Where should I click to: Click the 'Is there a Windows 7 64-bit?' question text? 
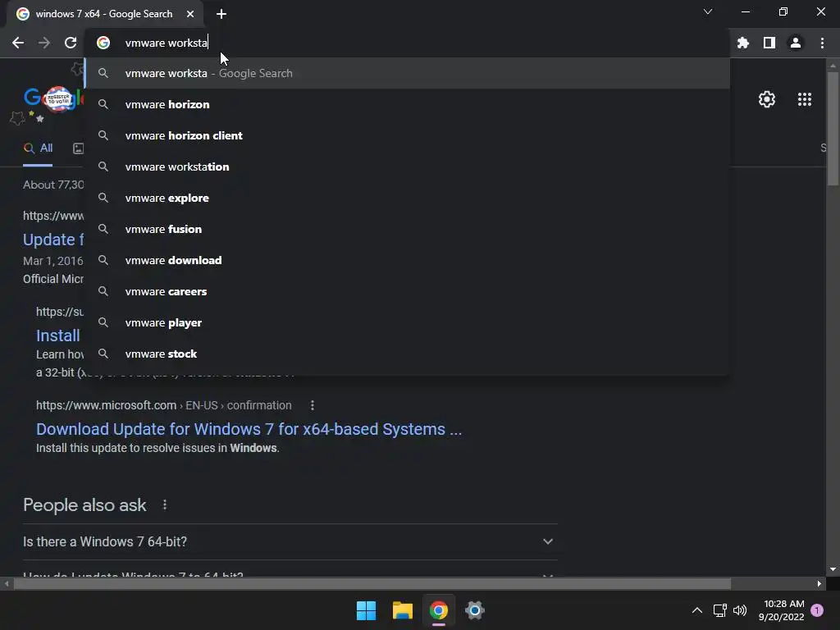coord(105,541)
